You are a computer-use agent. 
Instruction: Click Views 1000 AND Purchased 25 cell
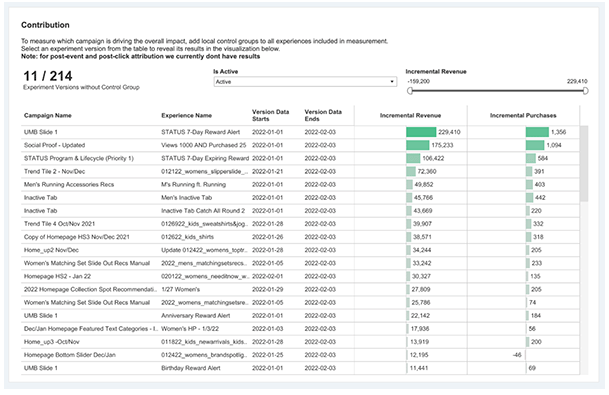click(x=204, y=145)
